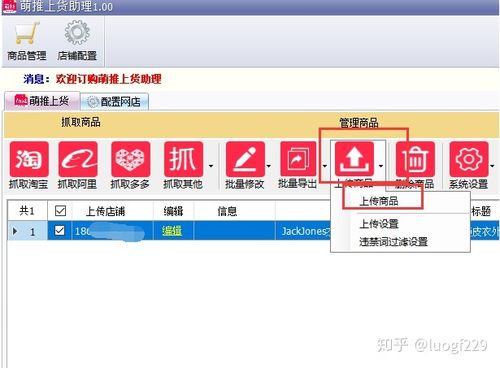Screen dimensions: 500x368
Task: Click the 编辑 column header
Action: [x=173, y=211]
